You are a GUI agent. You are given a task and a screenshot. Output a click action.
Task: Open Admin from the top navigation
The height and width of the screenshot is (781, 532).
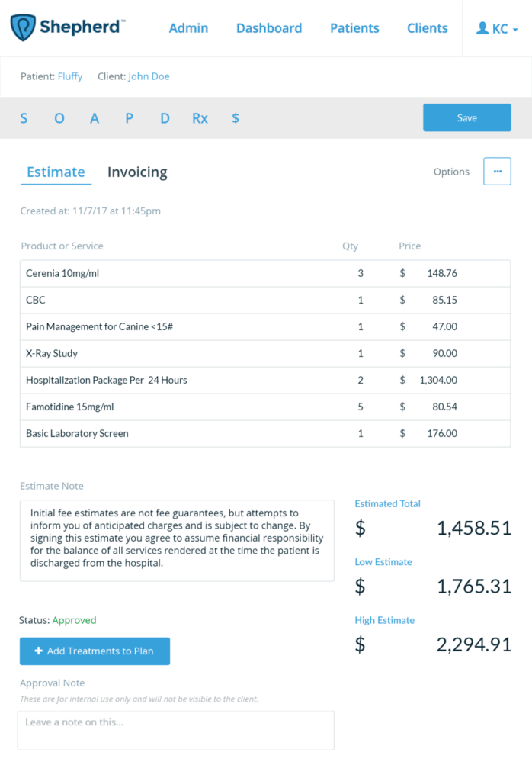188,28
